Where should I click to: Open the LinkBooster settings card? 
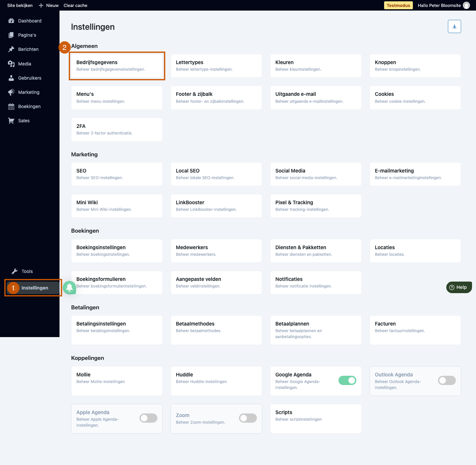coord(216,206)
